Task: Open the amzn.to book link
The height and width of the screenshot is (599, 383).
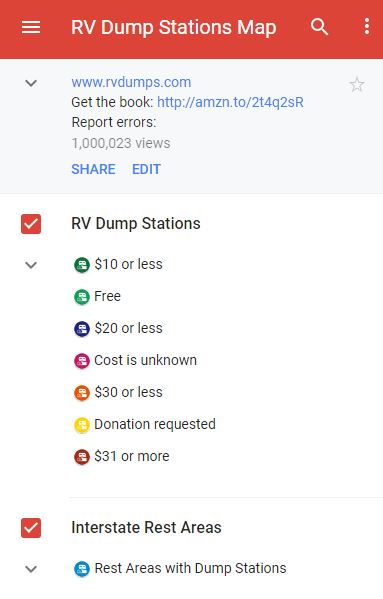Action: click(x=230, y=102)
